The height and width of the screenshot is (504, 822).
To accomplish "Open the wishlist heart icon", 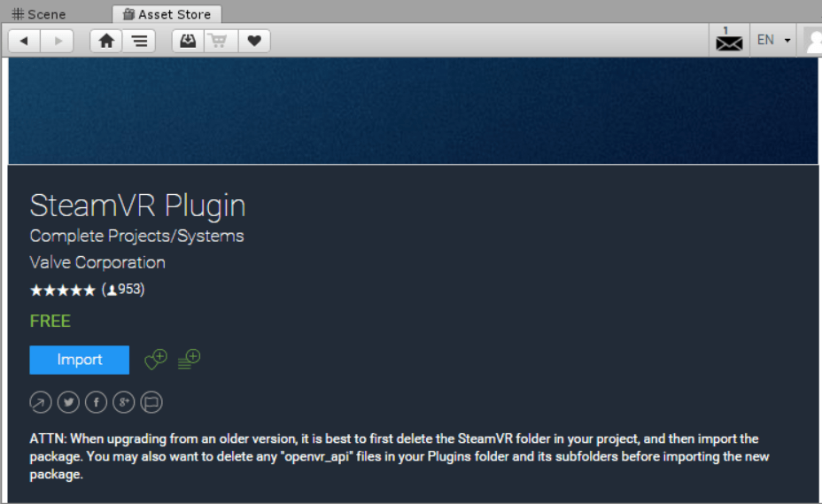I will click(254, 41).
